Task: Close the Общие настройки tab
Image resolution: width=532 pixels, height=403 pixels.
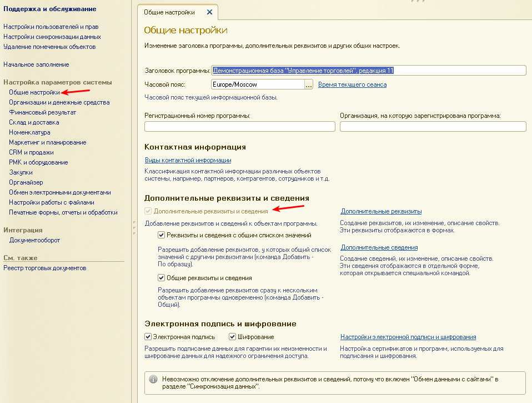Action: point(209,12)
